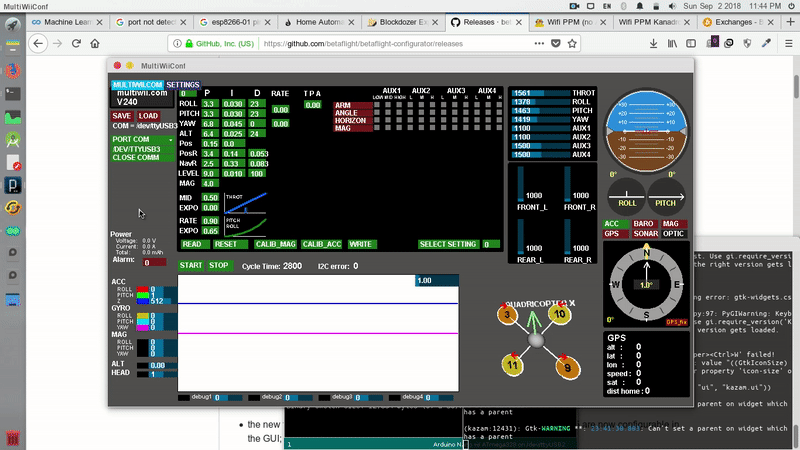Click the READ button
The image size is (800, 450).
194,244
